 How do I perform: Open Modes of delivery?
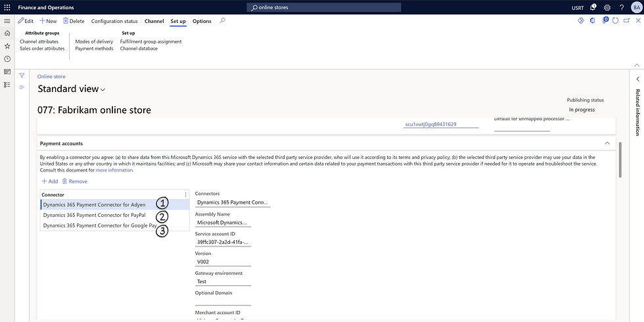point(94,41)
